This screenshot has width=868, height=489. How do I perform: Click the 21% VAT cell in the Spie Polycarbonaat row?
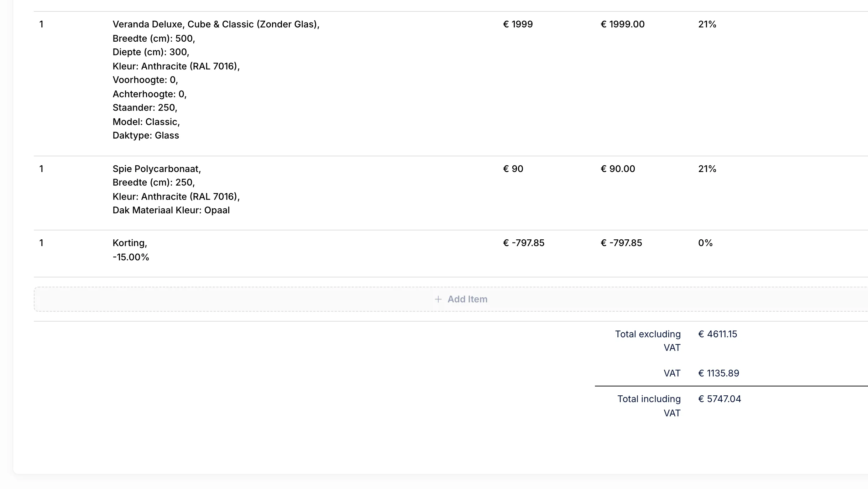point(707,169)
